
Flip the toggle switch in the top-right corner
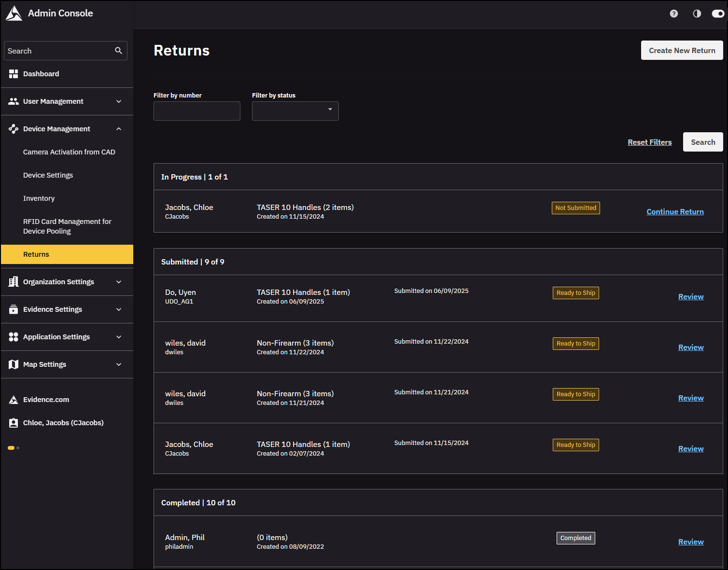(x=718, y=14)
